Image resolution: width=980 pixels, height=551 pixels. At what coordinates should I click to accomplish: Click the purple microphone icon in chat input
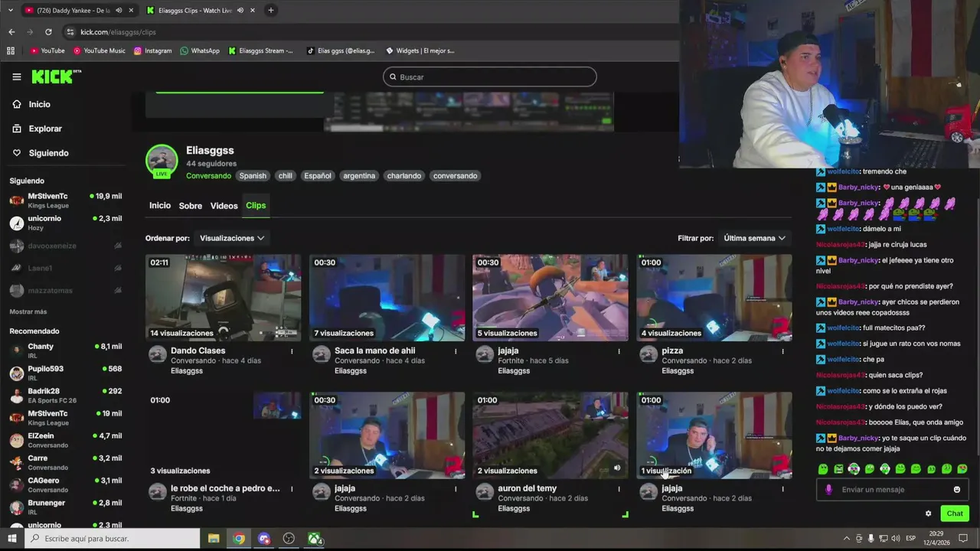coord(828,490)
